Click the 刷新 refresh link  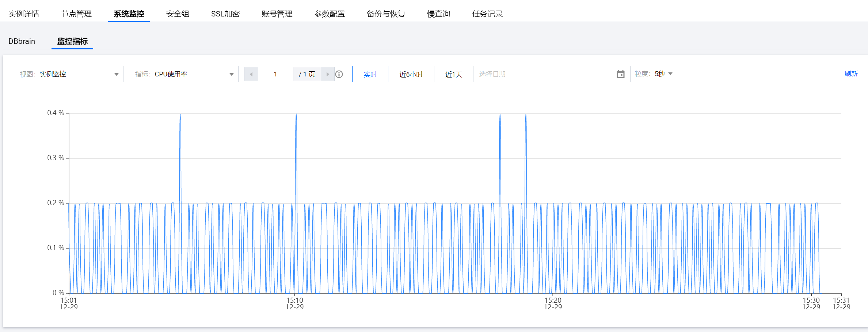point(851,74)
